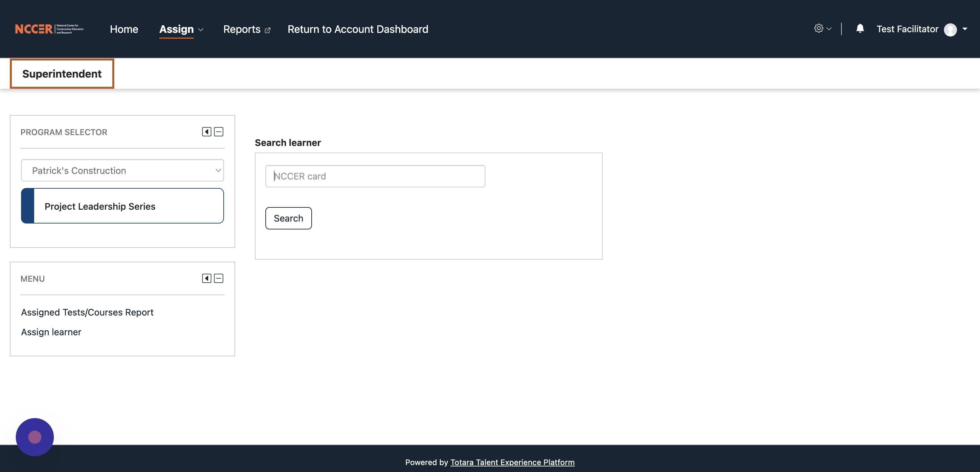Click the Test Facilitator avatar
The width and height of the screenshot is (980, 472).
(950, 29)
